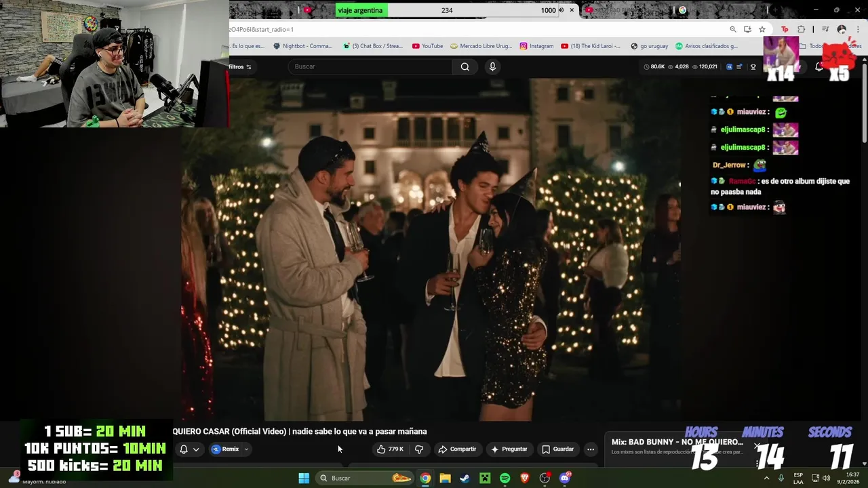Click the Compartir share button

pos(457,449)
